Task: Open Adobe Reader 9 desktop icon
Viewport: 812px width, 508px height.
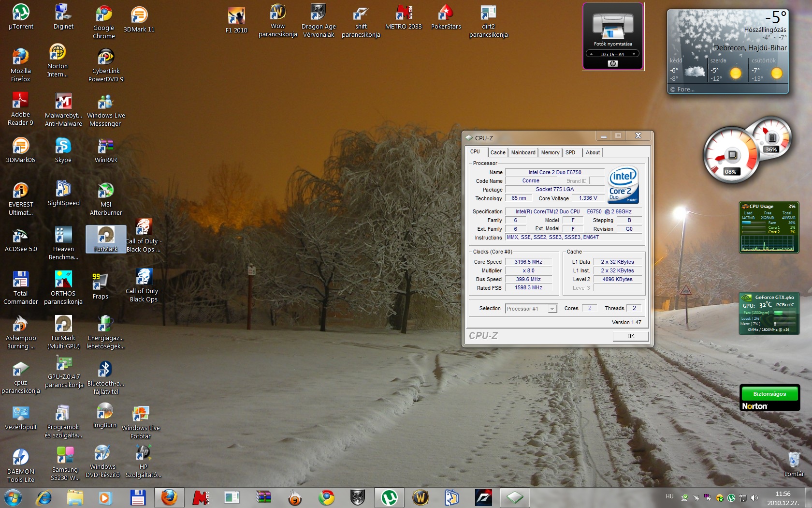Action: [20, 108]
